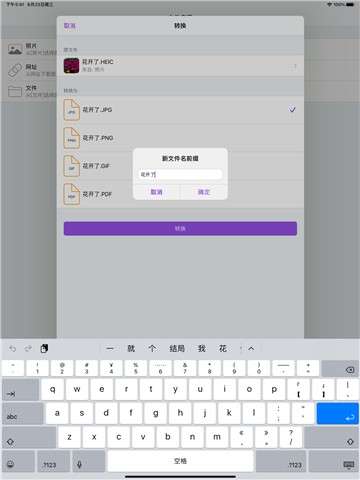Select the 花开了.JPG output format

click(x=180, y=110)
